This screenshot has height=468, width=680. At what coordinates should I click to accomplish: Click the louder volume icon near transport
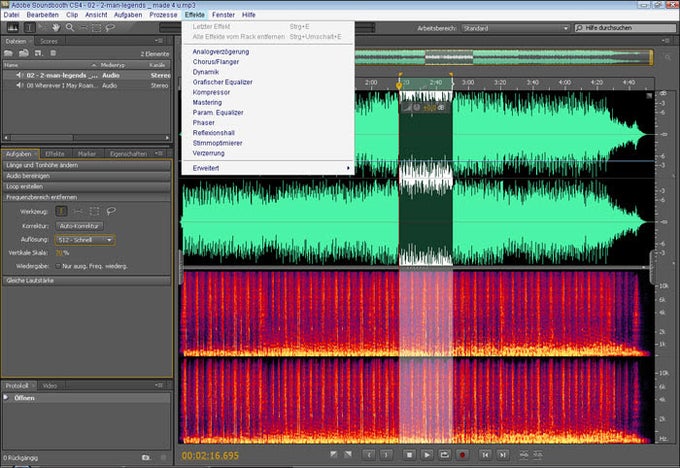[x=524, y=454]
